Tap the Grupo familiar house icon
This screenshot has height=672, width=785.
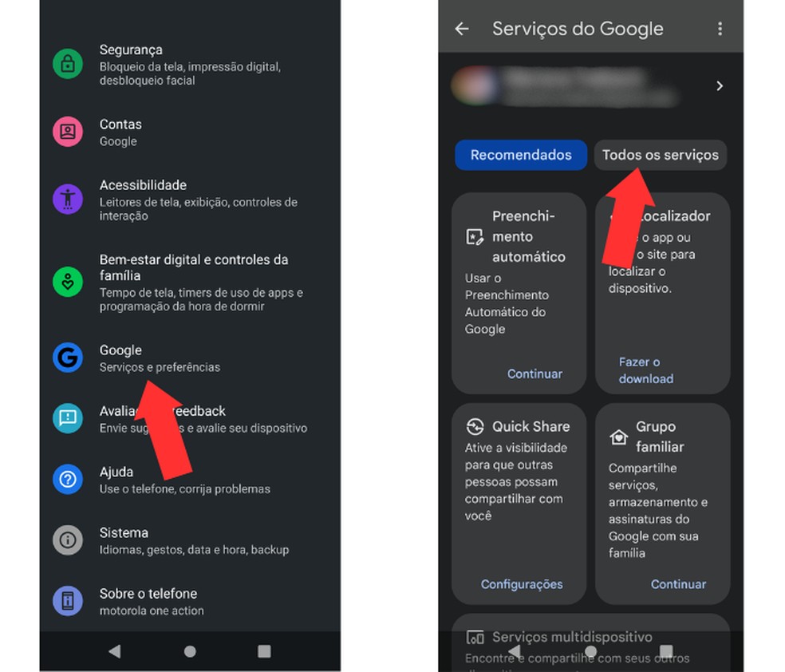coord(619,437)
